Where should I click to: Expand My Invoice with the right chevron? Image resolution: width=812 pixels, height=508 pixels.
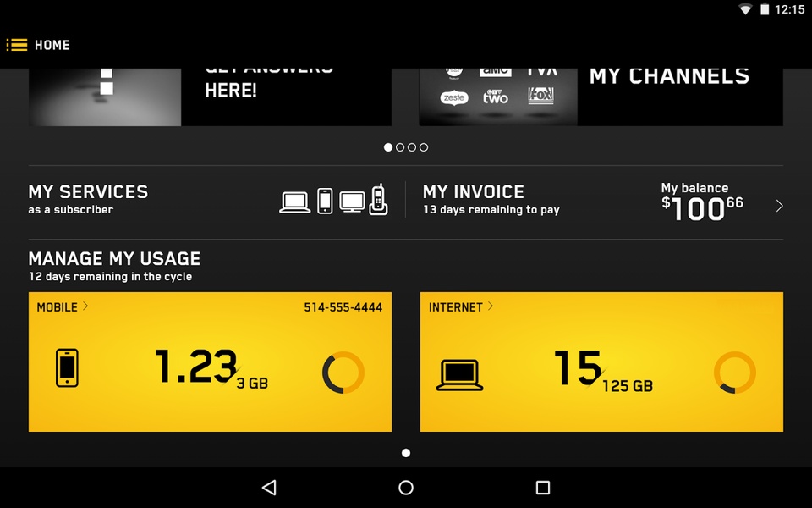pyautogui.click(x=779, y=206)
